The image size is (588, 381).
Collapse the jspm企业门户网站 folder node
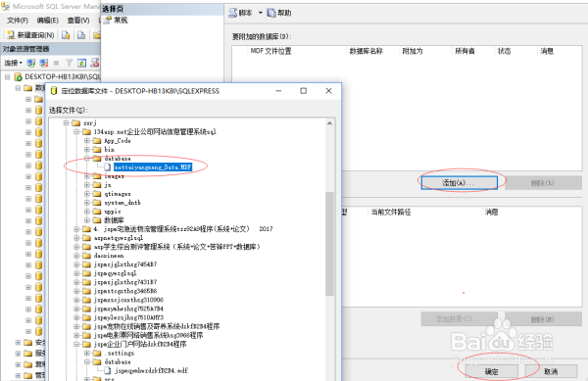[x=76, y=344]
